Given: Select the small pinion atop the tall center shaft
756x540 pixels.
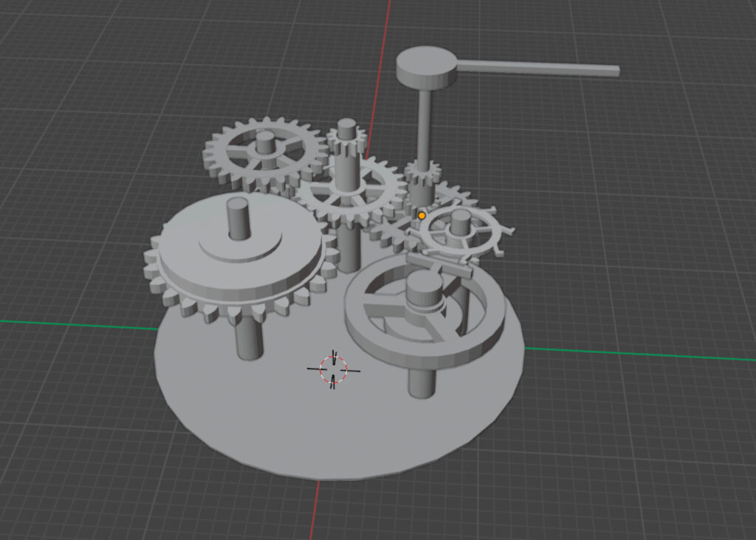Looking at the screenshot, I should (x=346, y=135).
